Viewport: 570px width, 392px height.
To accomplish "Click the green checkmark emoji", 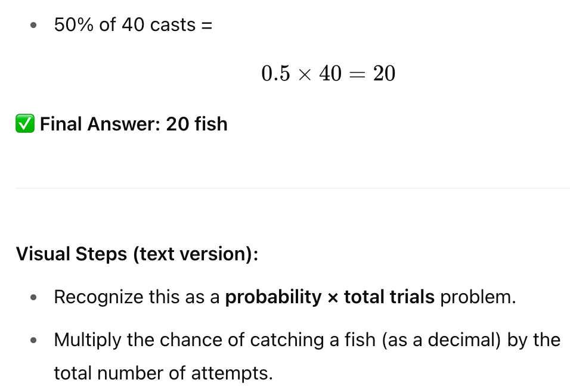I will click(25, 124).
